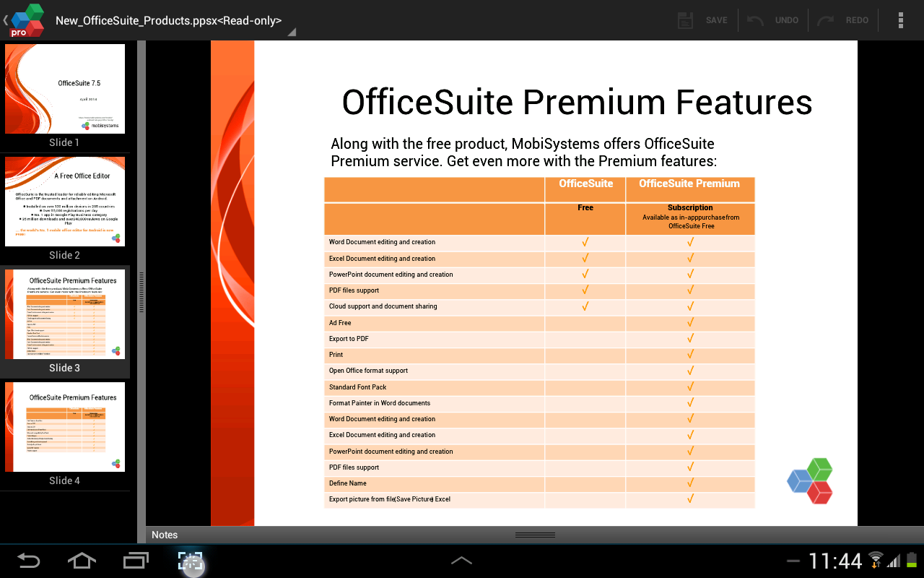Click the Premium checkmark in the Define Name row
Viewport: 924px width, 578px height.
(x=690, y=483)
